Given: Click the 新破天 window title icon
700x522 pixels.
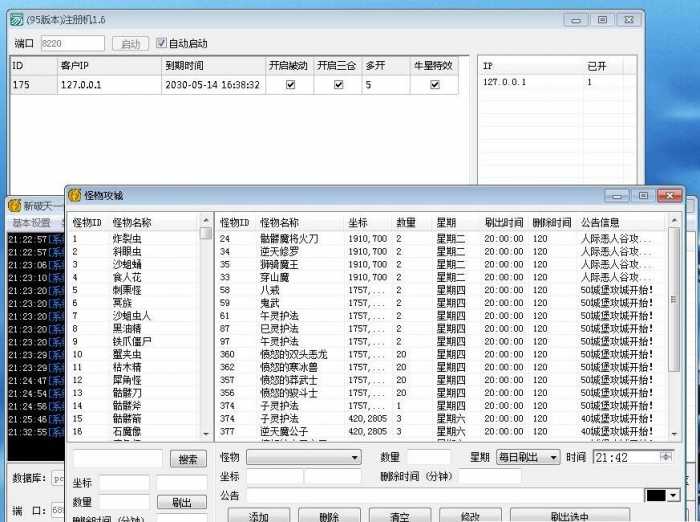Looking at the screenshot, I should (14, 205).
